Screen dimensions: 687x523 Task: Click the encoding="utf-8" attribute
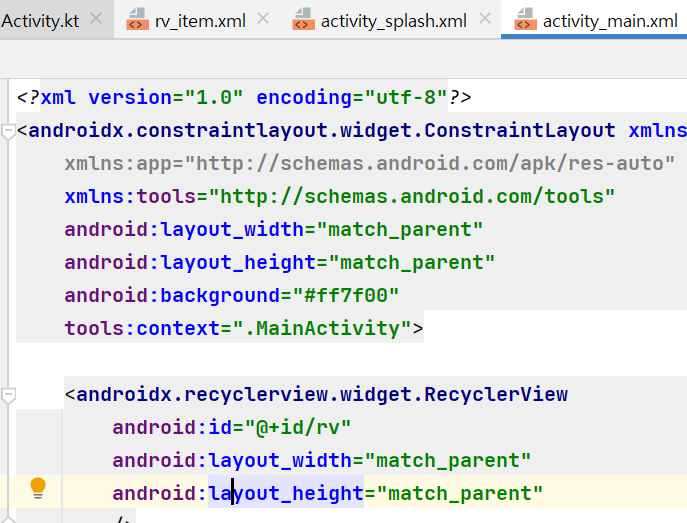pos(351,97)
